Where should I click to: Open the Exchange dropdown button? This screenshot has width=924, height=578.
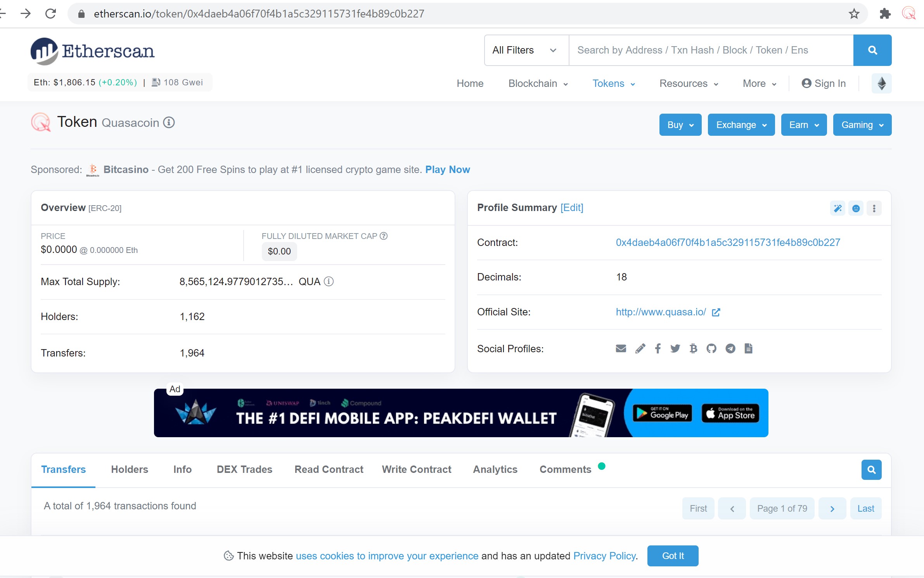(741, 125)
